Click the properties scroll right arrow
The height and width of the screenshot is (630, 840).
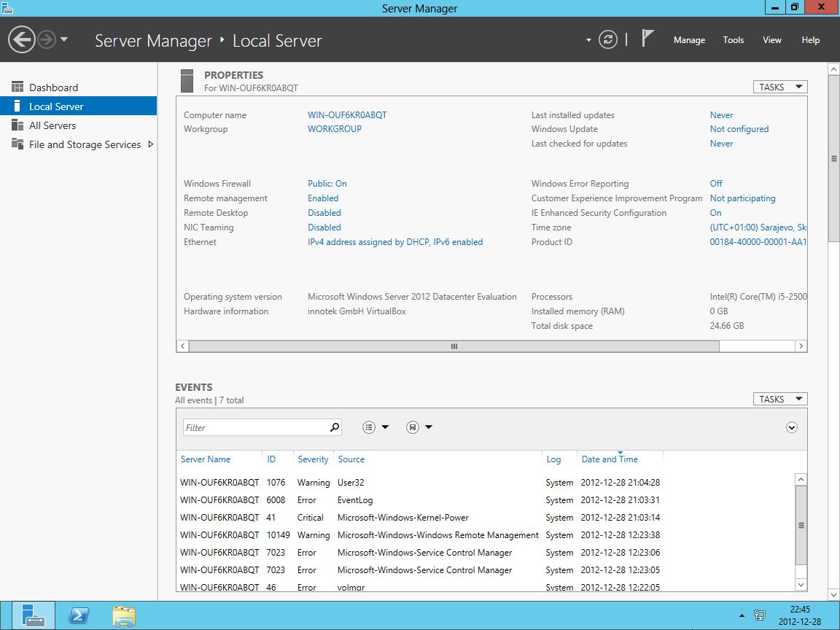(801, 346)
